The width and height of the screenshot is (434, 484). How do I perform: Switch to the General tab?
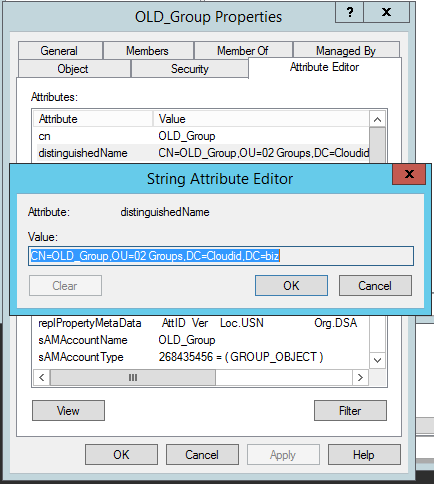[60, 51]
